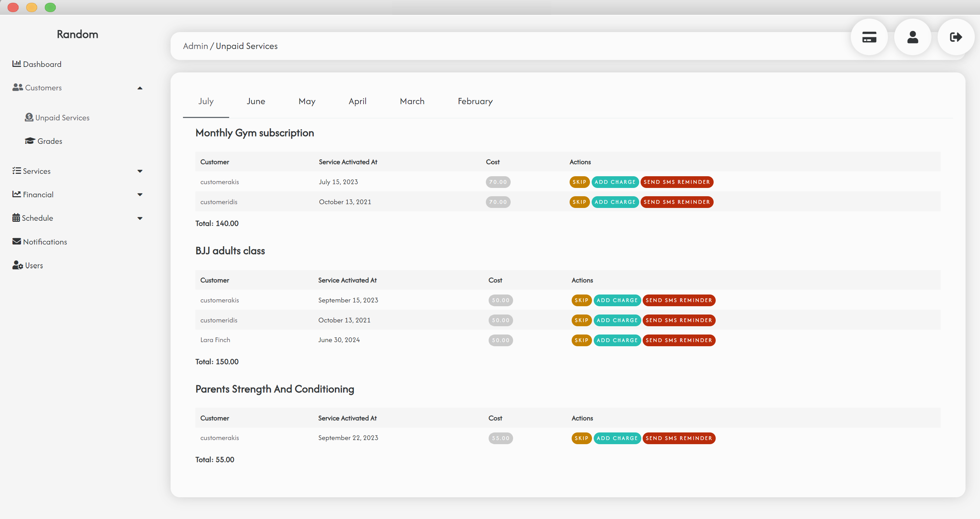Add charge for customerakis Monthly Gym subscription
The width and height of the screenshot is (980, 519).
pyautogui.click(x=615, y=182)
